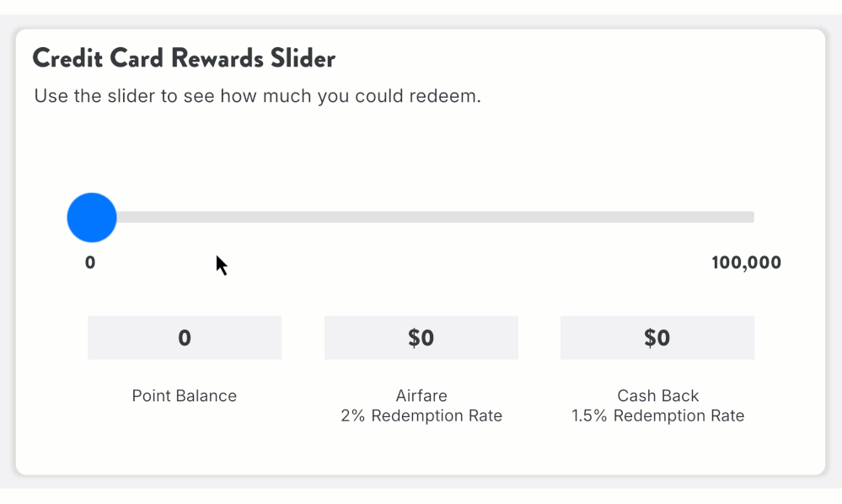Click slider track just right of the handle
The width and height of the screenshot is (842, 504).
[x=135, y=217]
